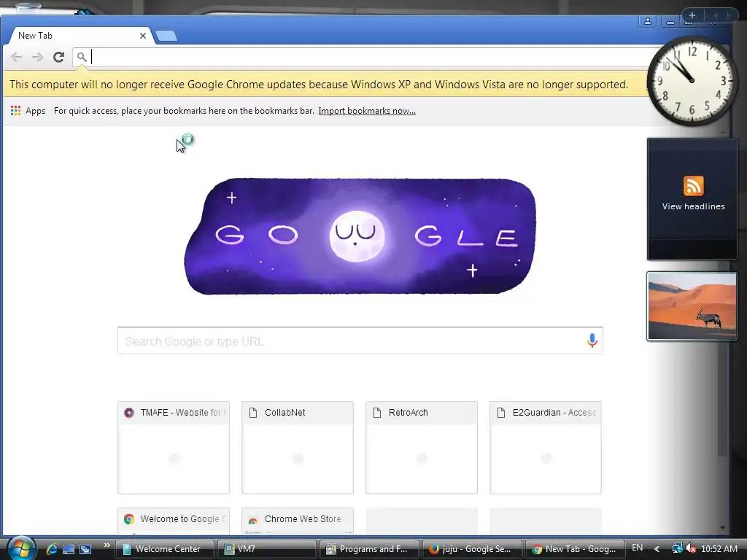Click the network tray icon

pos(676,548)
